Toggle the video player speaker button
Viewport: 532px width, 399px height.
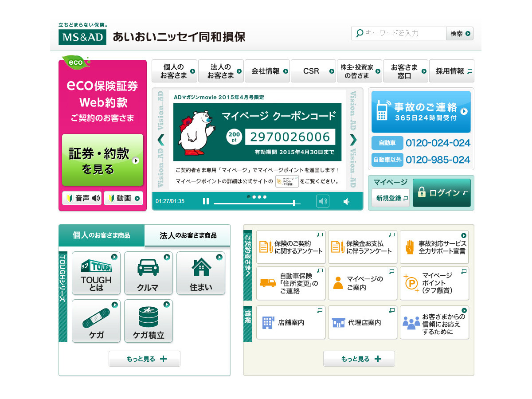(x=323, y=202)
